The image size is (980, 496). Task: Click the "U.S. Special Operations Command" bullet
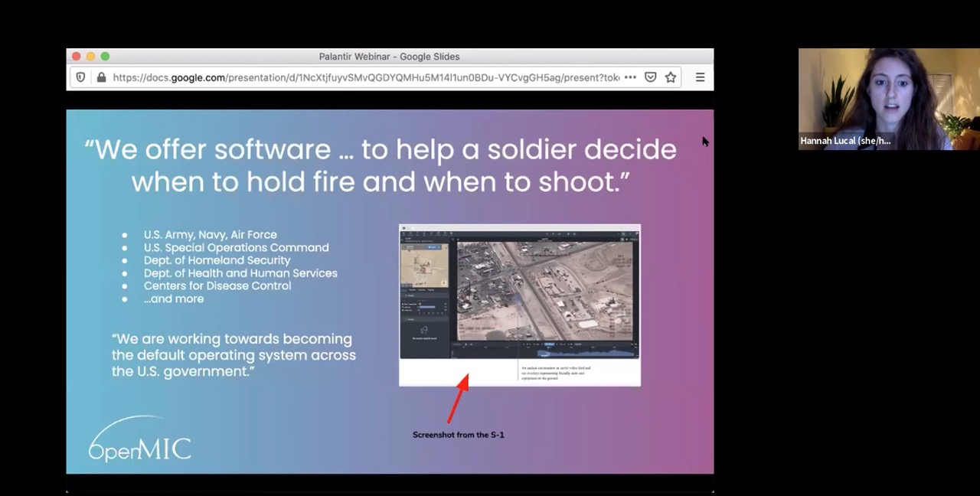coord(237,248)
